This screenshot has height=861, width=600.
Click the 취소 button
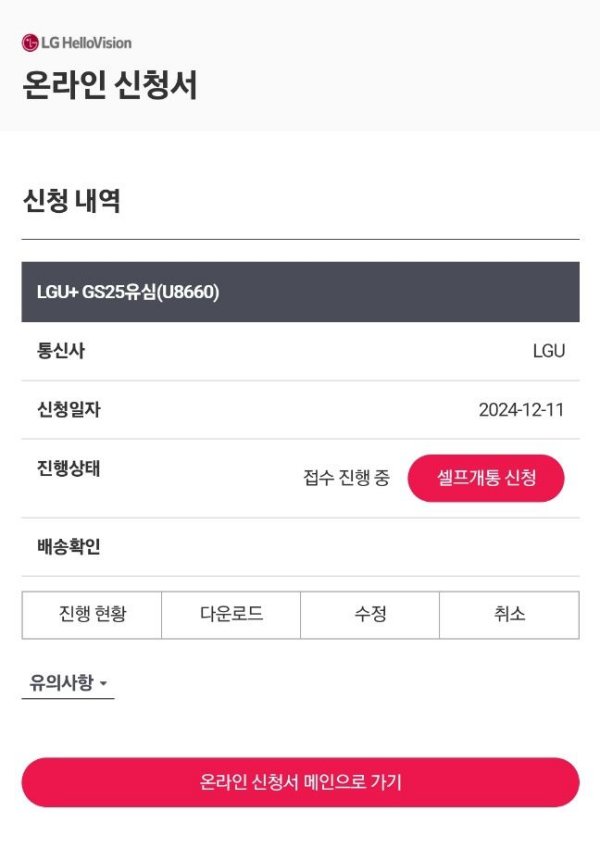[512, 616]
